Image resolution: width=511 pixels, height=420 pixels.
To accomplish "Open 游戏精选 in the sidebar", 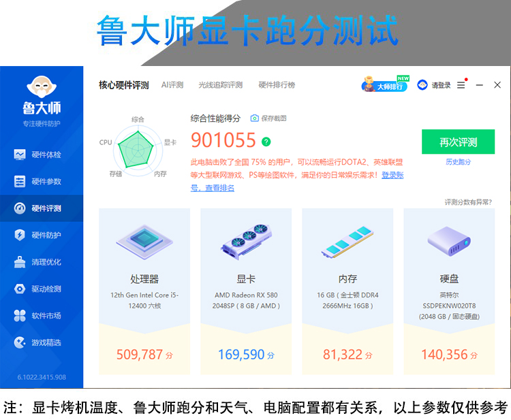I will (x=42, y=342).
